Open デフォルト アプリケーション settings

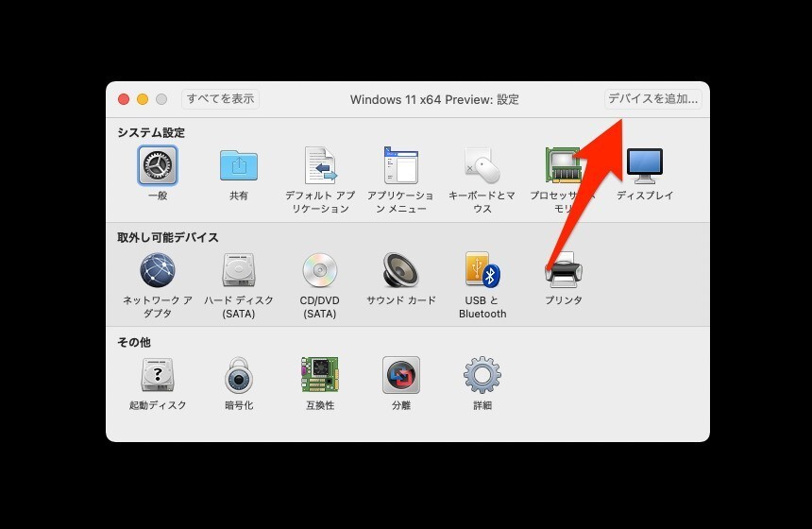point(320,165)
